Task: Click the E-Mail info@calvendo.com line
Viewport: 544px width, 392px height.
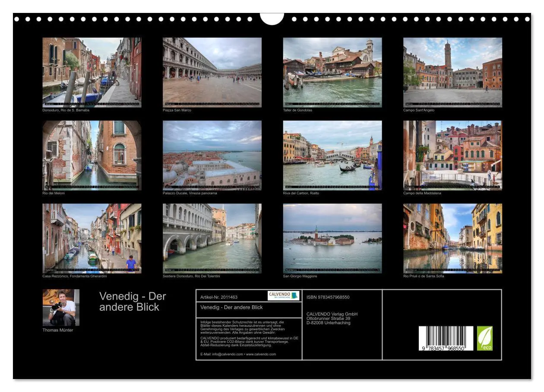Action: [238, 354]
